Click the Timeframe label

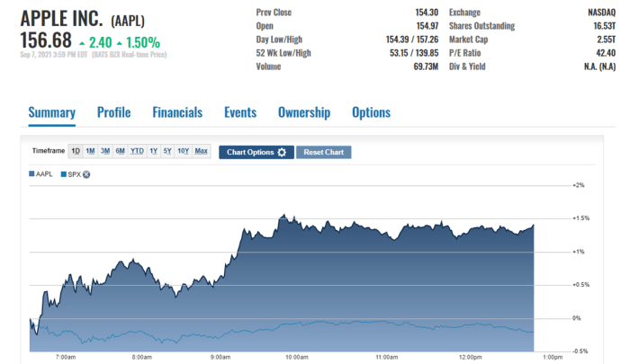coord(49,151)
